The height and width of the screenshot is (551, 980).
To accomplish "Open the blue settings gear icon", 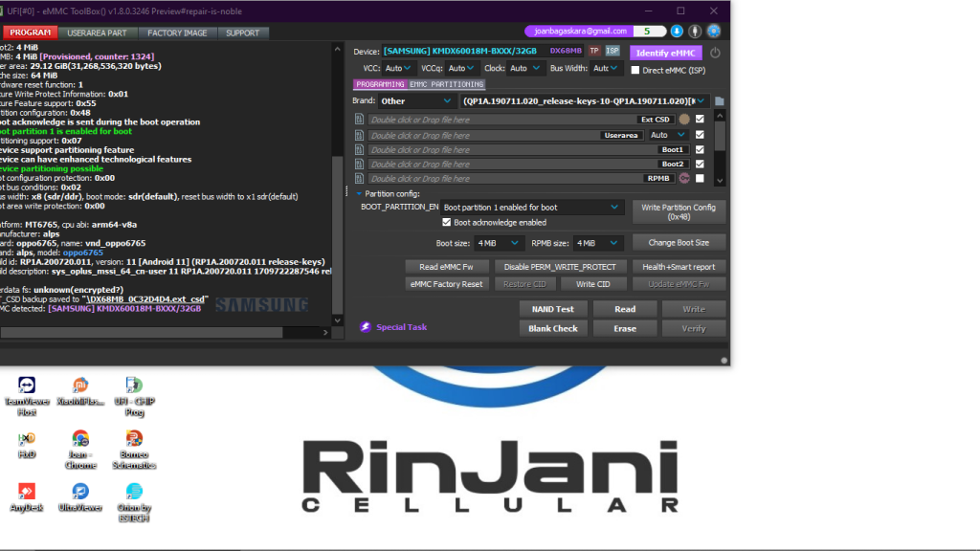I will pyautogui.click(x=714, y=32).
